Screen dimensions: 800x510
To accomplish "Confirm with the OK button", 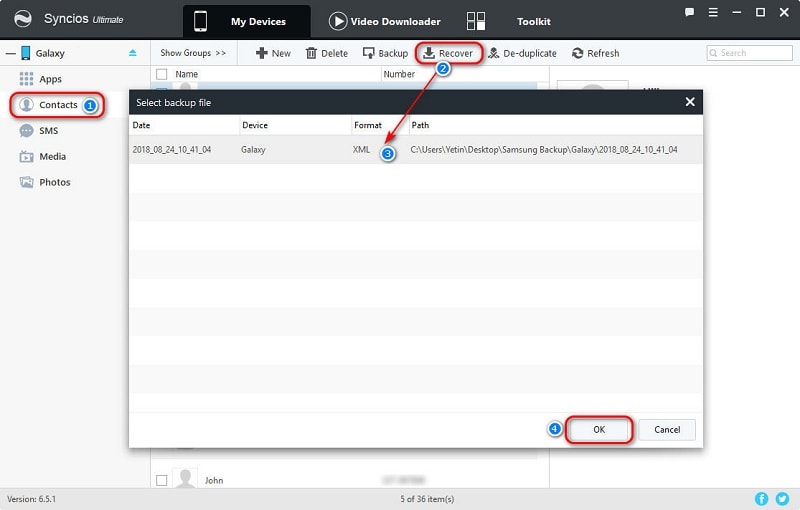I will [599, 429].
